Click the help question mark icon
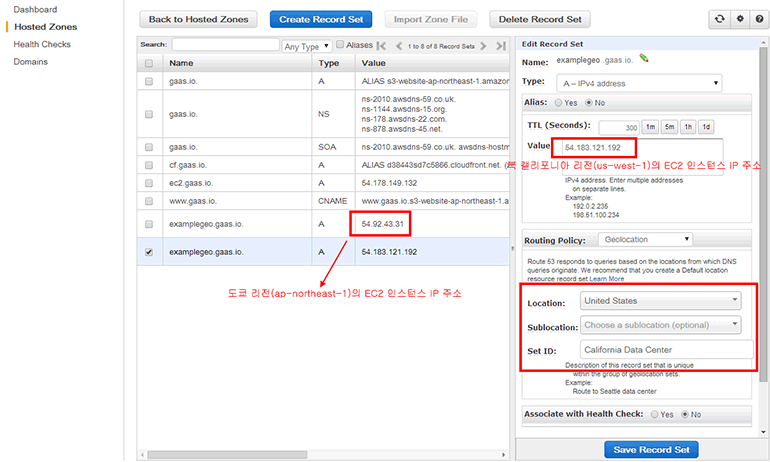This screenshot has height=462, width=770. pos(759,19)
